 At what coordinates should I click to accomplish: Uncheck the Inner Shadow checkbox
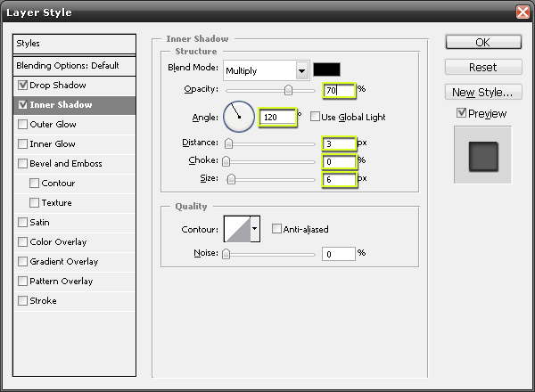[x=22, y=104]
